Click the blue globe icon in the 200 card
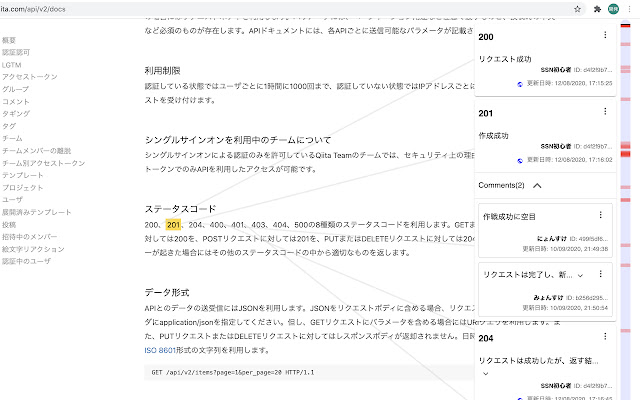Image resolution: width=640 pixels, height=400 pixels. click(x=520, y=84)
